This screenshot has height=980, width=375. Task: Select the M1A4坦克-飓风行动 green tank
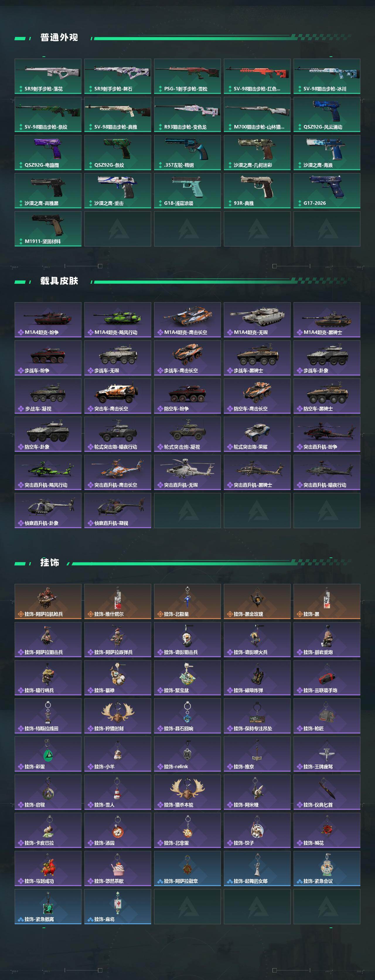[118, 320]
